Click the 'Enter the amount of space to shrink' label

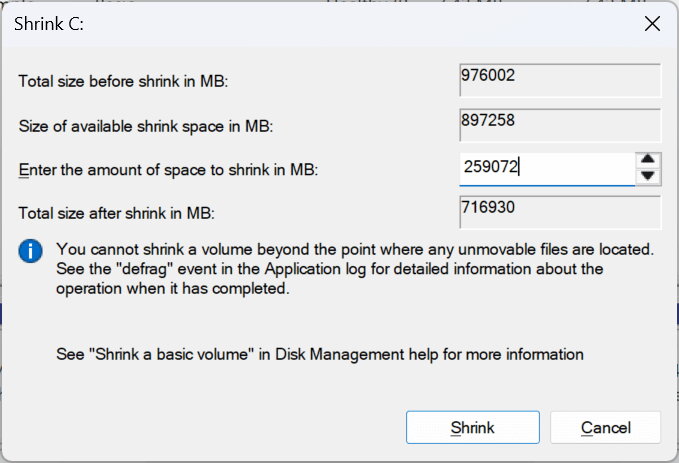point(168,170)
